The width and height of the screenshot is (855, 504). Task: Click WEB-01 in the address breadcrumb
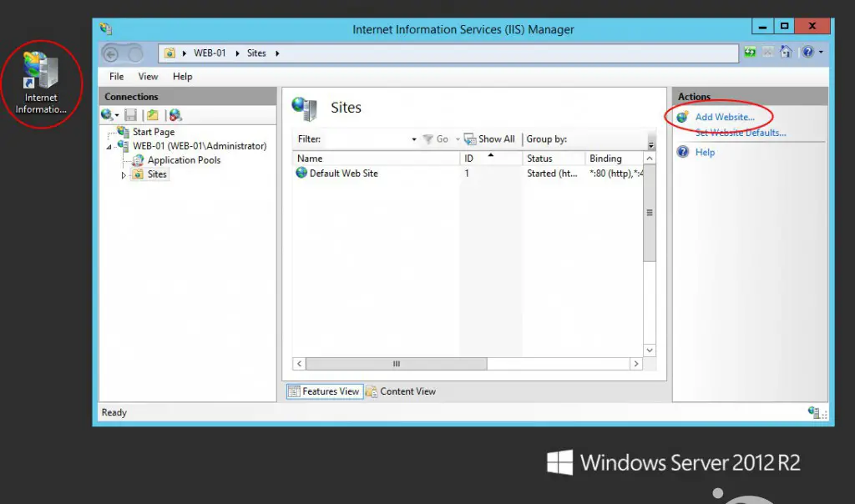pyautogui.click(x=210, y=53)
